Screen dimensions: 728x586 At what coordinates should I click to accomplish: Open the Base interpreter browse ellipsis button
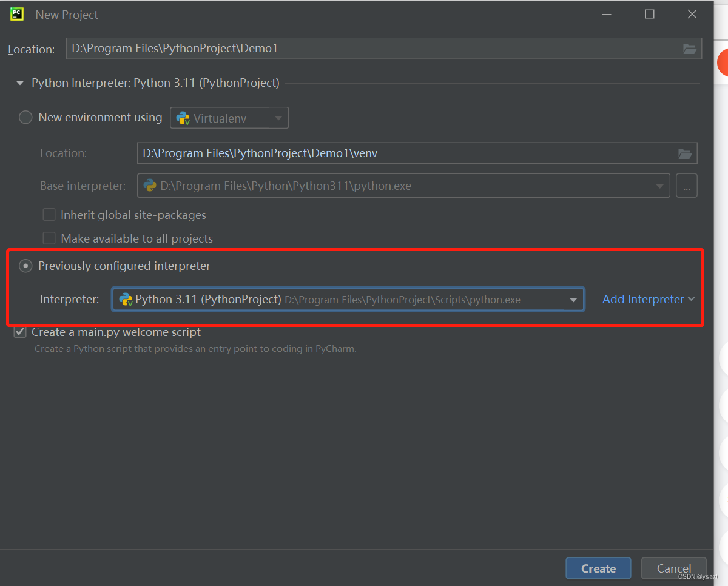pos(686,186)
